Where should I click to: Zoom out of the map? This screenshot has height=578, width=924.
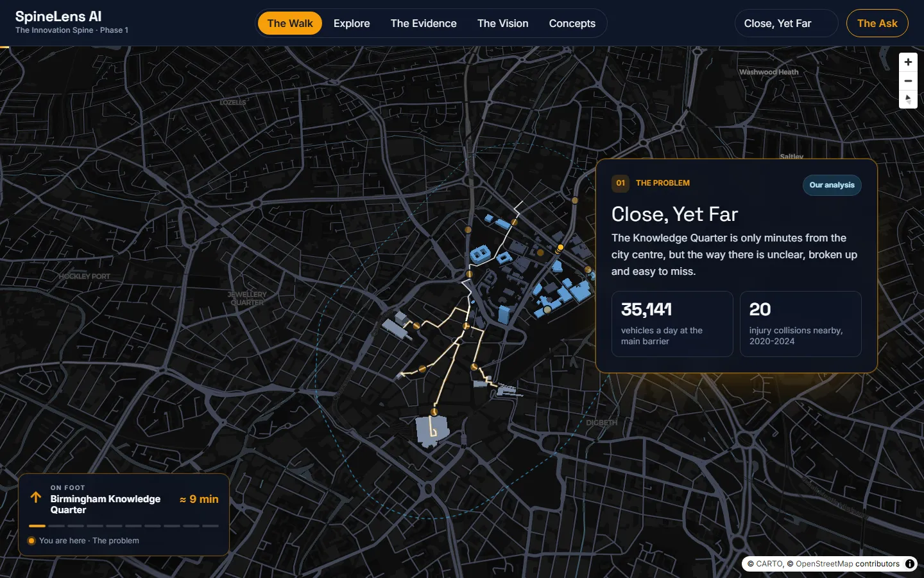(908, 81)
